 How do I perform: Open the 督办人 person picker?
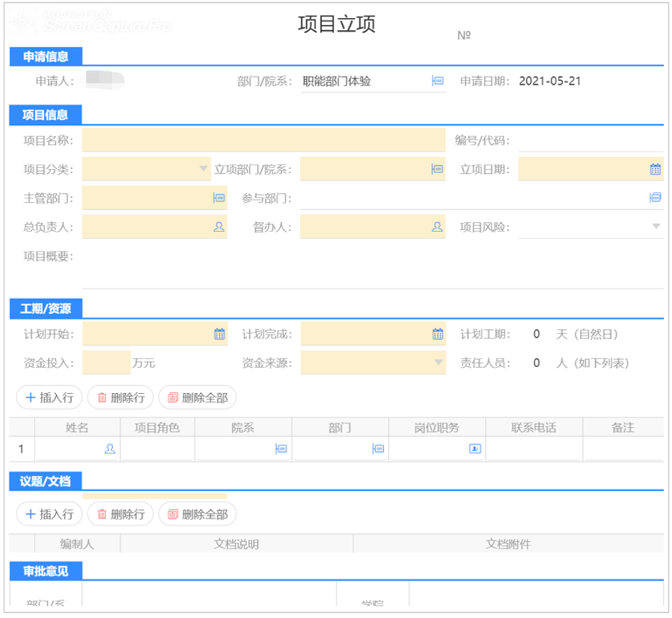pyautogui.click(x=436, y=225)
